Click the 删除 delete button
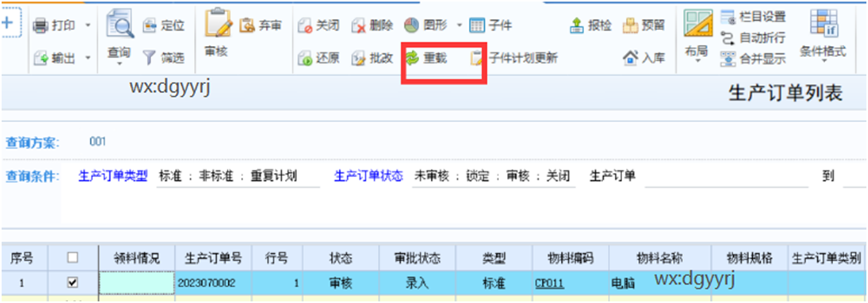 pos(373,25)
